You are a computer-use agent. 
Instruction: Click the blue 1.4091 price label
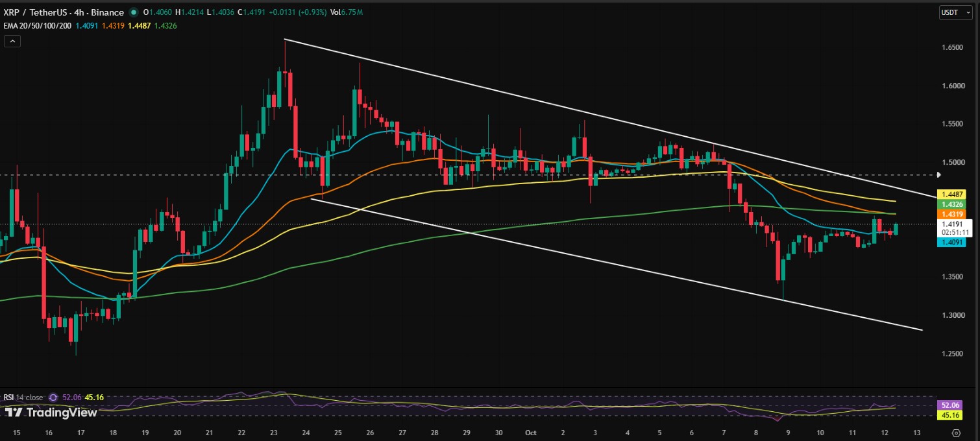pos(952,243)
